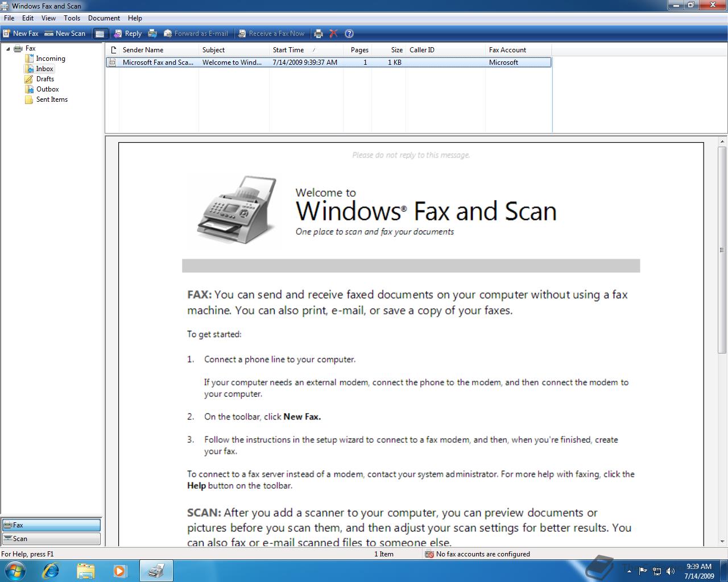The height and width of the screenshot is (582, 728).
Task: Click the Incoming folder icon
Action: point(29,59)
